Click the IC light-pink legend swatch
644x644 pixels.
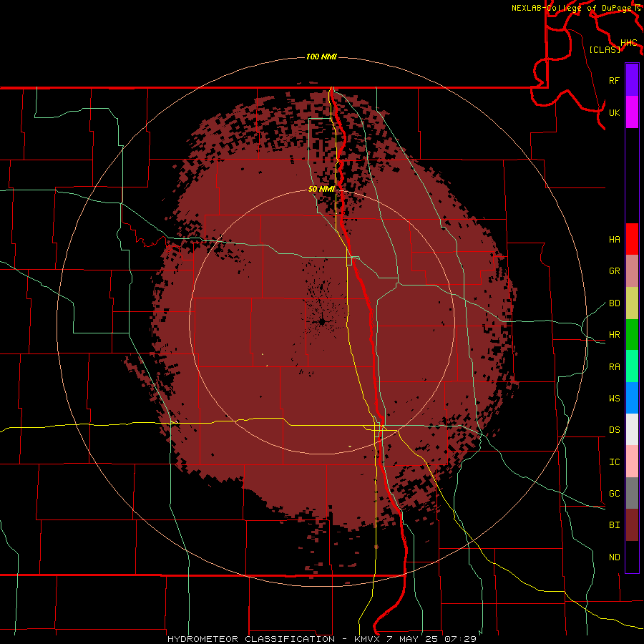pyautogui.click(x=632, y=462)
